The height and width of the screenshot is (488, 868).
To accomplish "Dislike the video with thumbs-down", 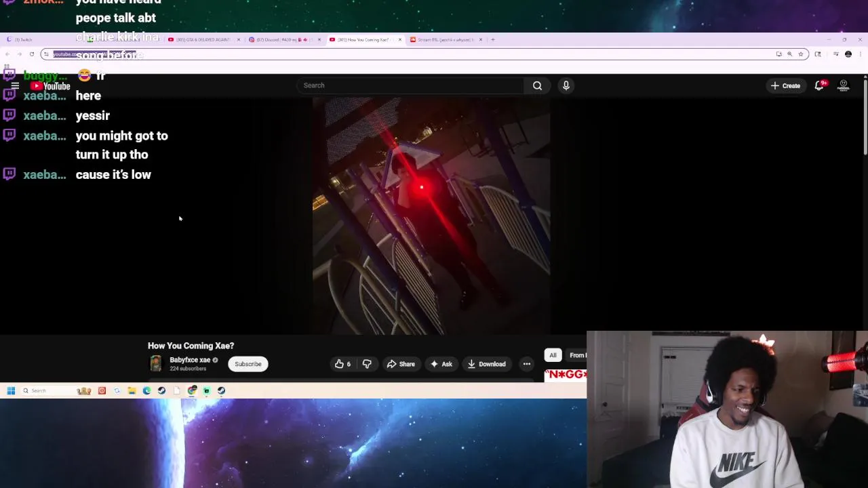I will (367, 364).
